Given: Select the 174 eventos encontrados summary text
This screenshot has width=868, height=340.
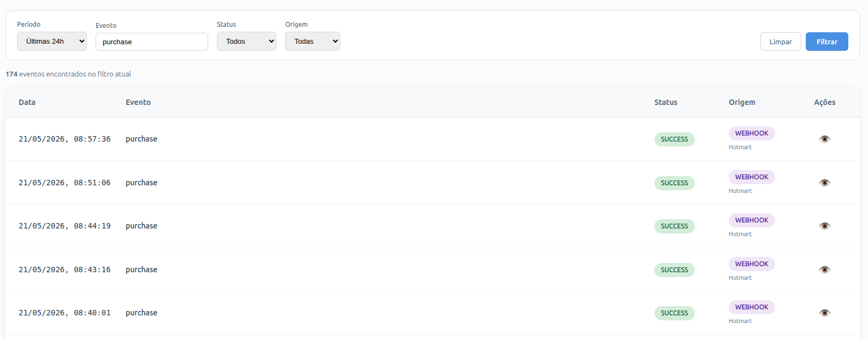Looking at the screenshot, I should (x=68, y=74).
